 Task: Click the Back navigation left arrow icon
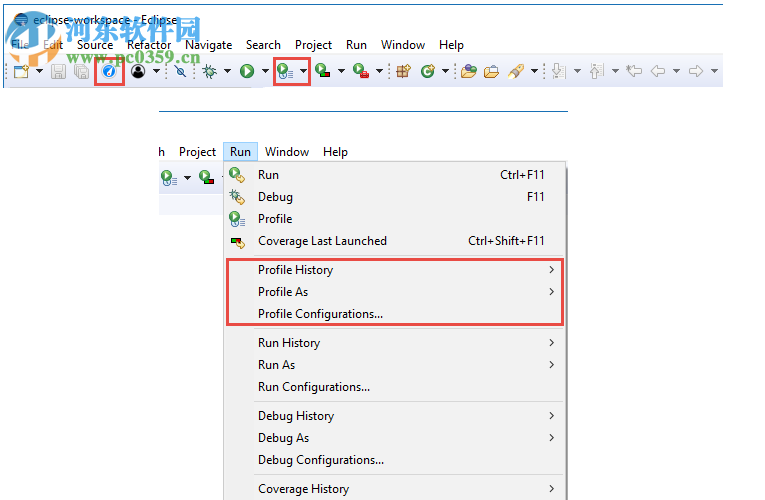(x=658, y=71)
